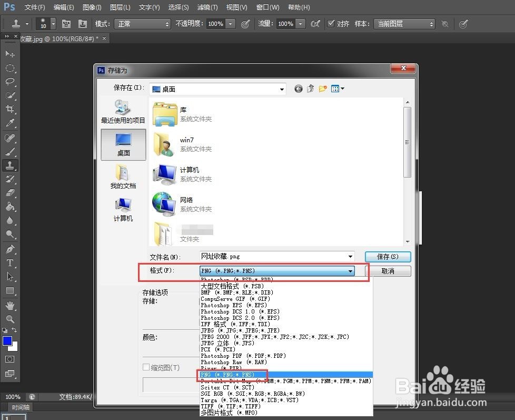Click the file name input field
The width and height of the screenshot is (515, 420).
click(273, 256)
